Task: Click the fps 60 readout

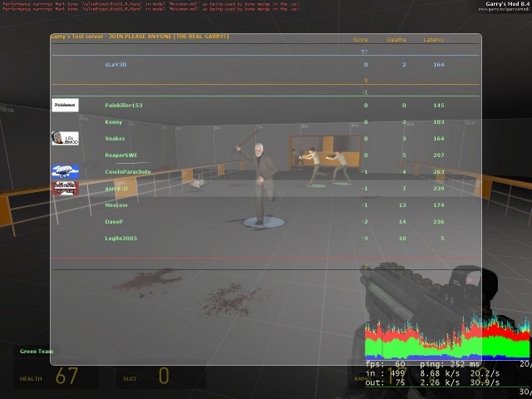Action: (x=385, y=364)
